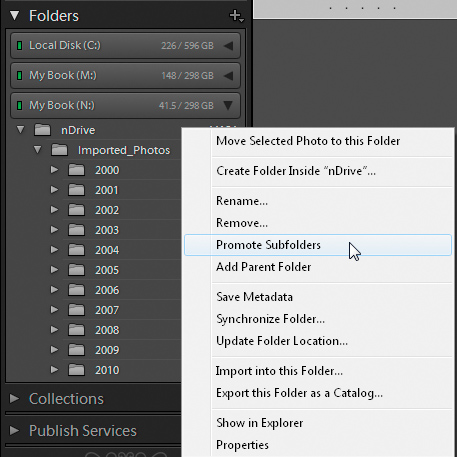Click the 2000 folder icon
This screenshot has height=457, width=457.
click(77, 170)
